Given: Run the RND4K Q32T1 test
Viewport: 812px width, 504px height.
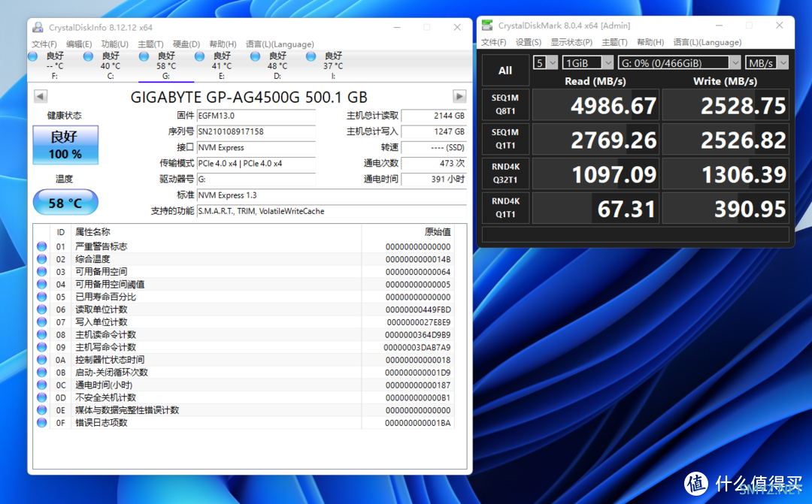Looking at the screenshot, I should (x=505, y=174).
